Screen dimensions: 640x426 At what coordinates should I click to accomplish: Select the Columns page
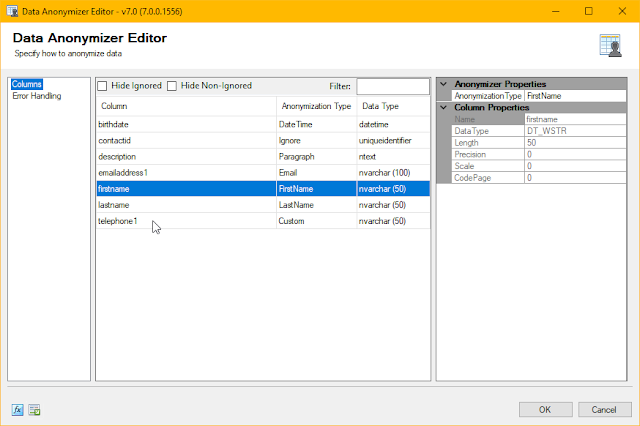pyautogui.click(x=27, y=84)
